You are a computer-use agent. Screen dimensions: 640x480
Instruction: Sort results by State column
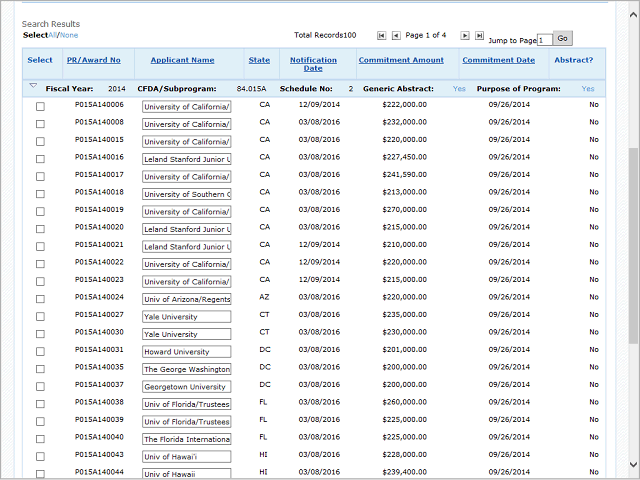pos(259,60)
